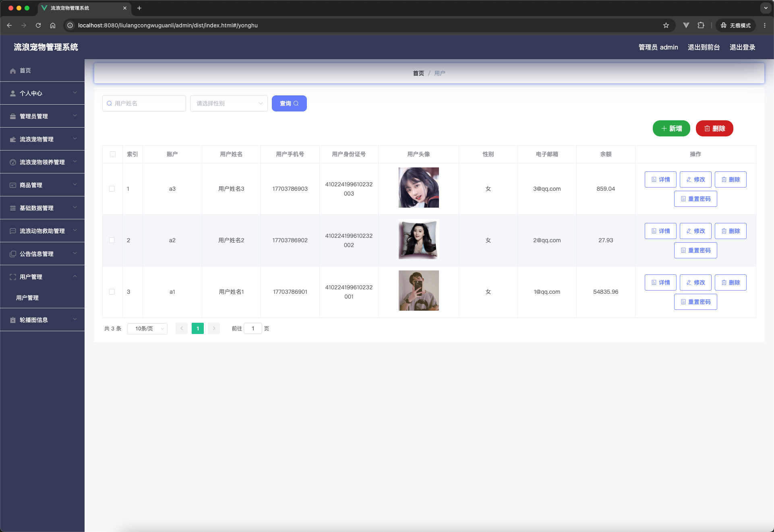774x532 pixels.
Task: Click the list icon beside 基础数据管理
Action: pyautogui.click(x=13, y=208)
